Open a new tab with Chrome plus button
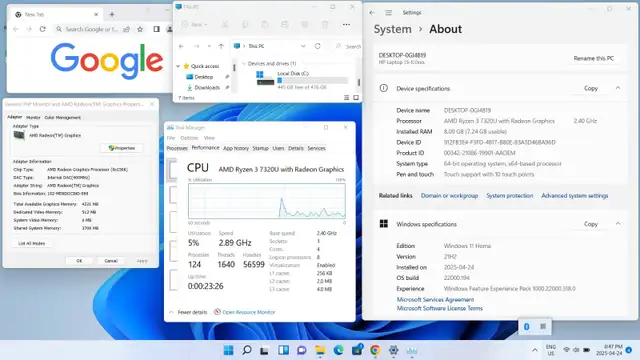The height and width of the screenshot is (360, 640). (112, 14)
